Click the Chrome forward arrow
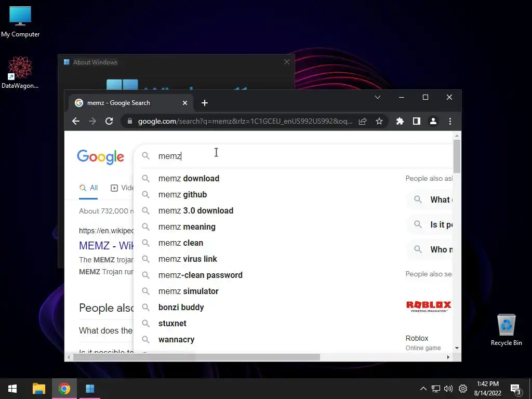 coord(92,121)
